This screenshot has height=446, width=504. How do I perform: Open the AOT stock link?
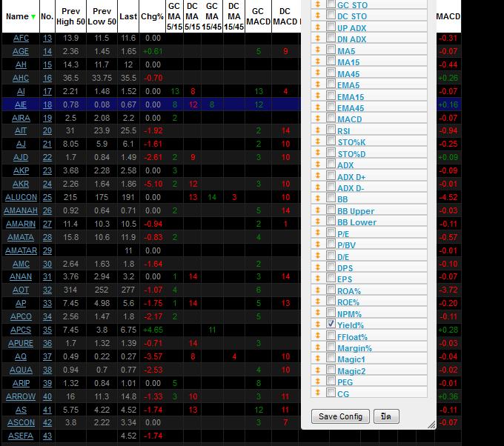[x=21, y=290]
